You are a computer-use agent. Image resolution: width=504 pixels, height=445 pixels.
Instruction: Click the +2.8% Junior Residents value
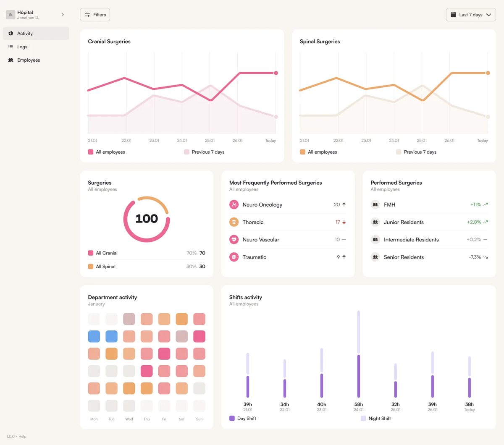tap(474, 222)
